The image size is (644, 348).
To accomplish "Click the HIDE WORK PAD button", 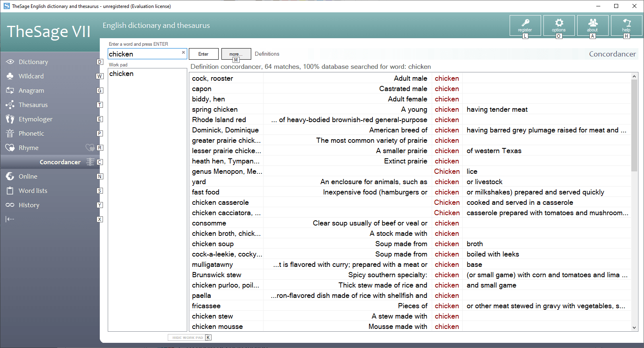I will 188,337.
